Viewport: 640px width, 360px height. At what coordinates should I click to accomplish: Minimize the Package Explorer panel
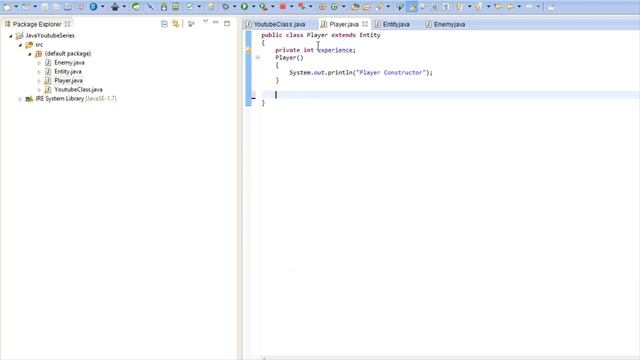(216, 22)
